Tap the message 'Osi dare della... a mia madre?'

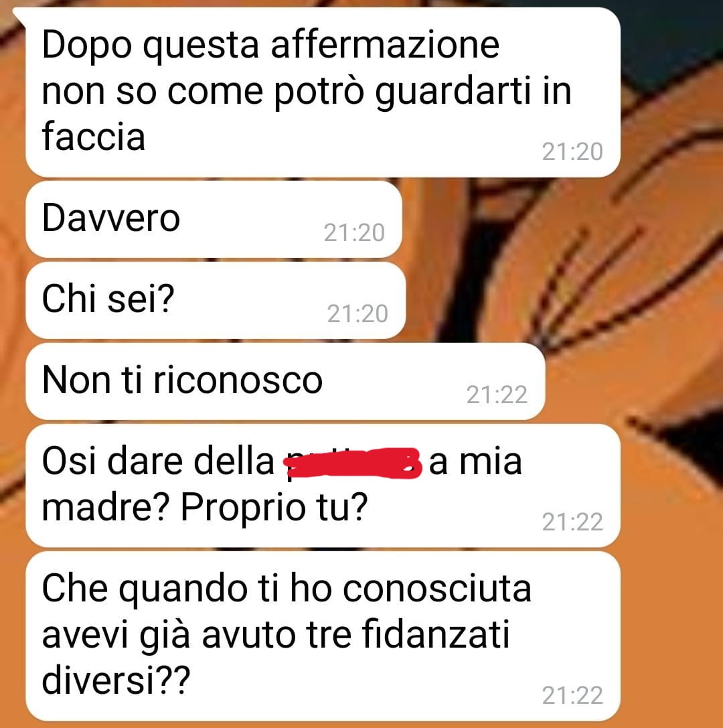pos(323,485)
